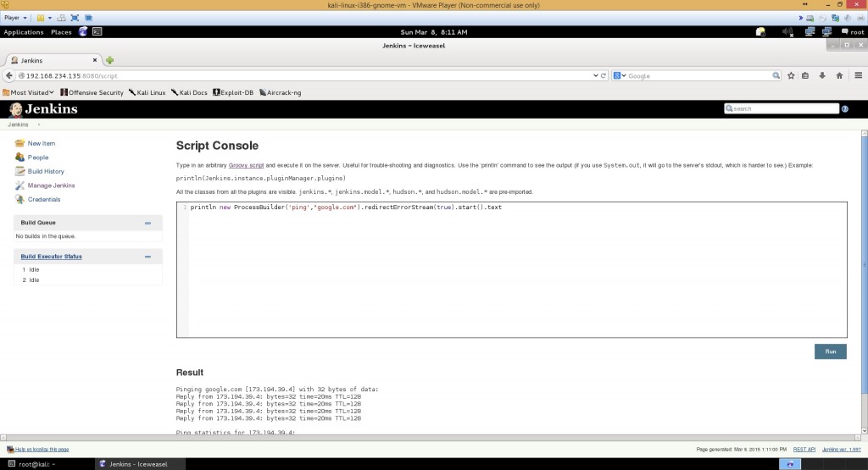The width and height of the screenshot is (868, 470).
Task: Bookmark this page with the star icon
Action: click(791, 75)
